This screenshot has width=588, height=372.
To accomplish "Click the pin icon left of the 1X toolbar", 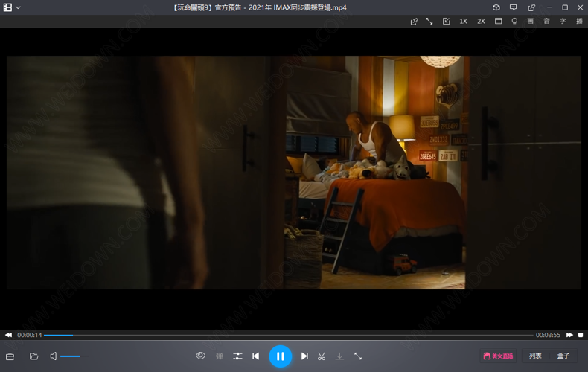I will tap(414, 22).
